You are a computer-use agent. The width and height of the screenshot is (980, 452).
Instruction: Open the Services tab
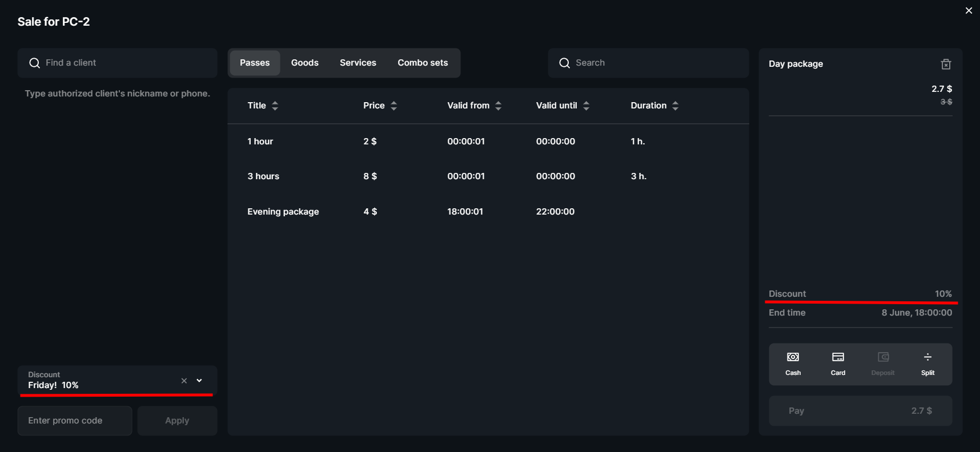click(358, 63)
